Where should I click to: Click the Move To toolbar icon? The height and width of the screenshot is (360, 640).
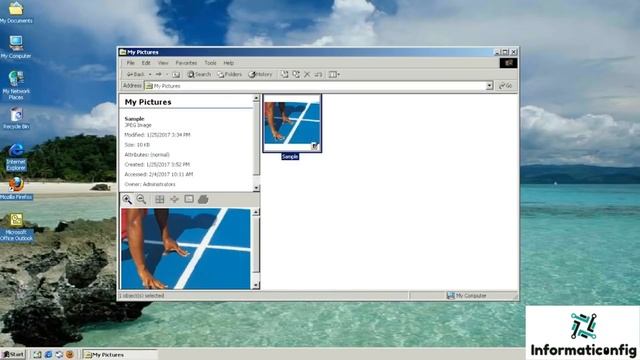(x=284, y=74)
